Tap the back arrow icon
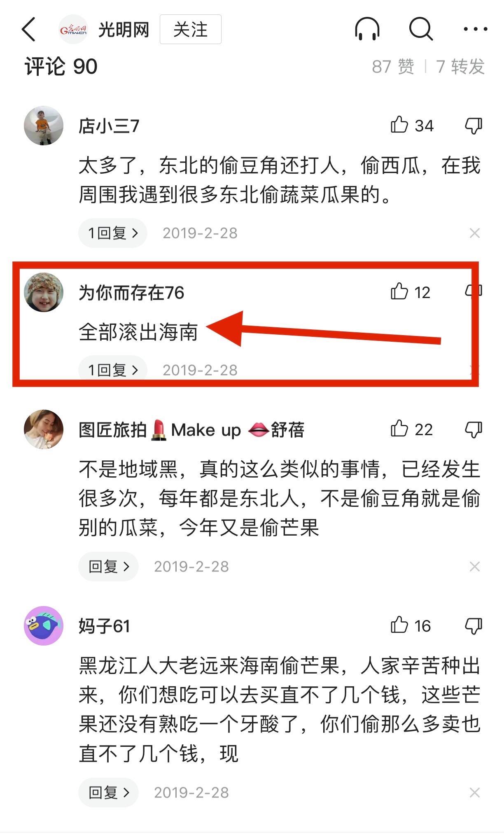The width and height of the screenshot is (504, 837). 28,29
